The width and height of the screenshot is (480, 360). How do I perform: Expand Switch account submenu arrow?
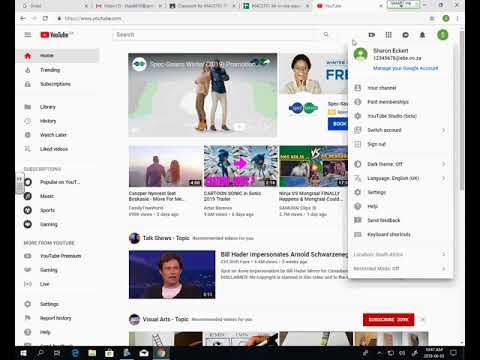(x=443, y=130)
